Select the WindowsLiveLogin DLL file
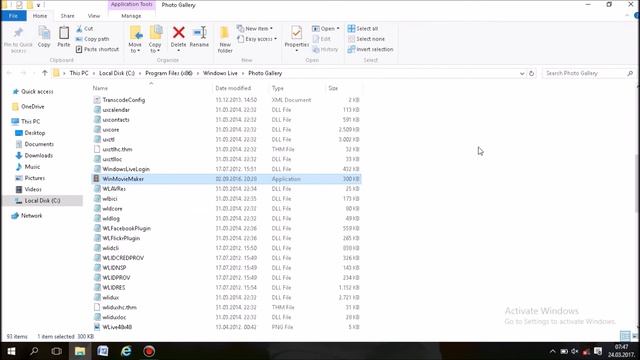This screenshot has width=640, height=360. 226,169
